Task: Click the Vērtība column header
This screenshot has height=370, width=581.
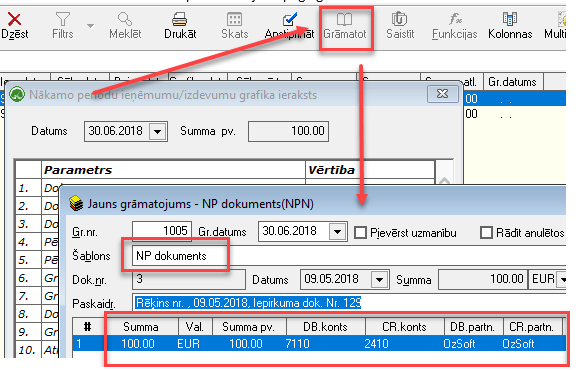Action: point(370,170)
